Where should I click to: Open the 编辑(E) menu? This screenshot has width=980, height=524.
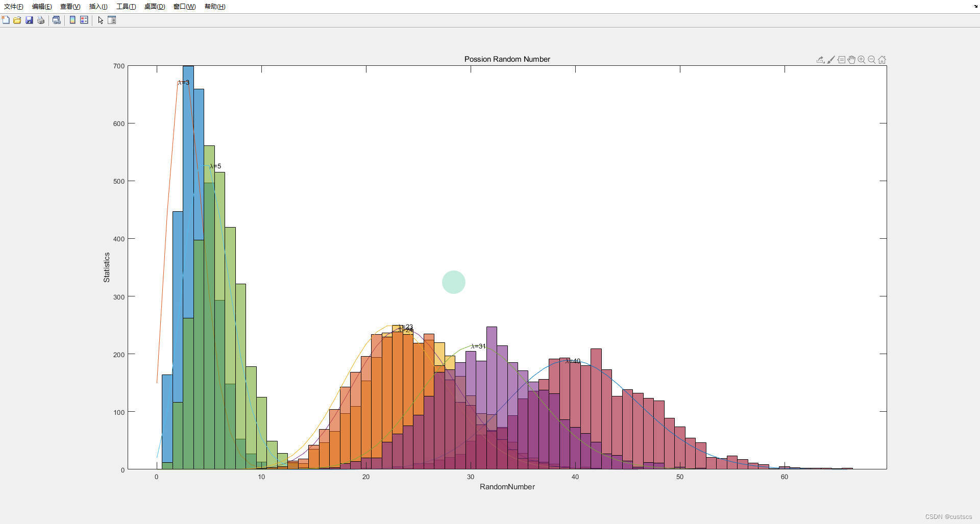click(42, 7)
